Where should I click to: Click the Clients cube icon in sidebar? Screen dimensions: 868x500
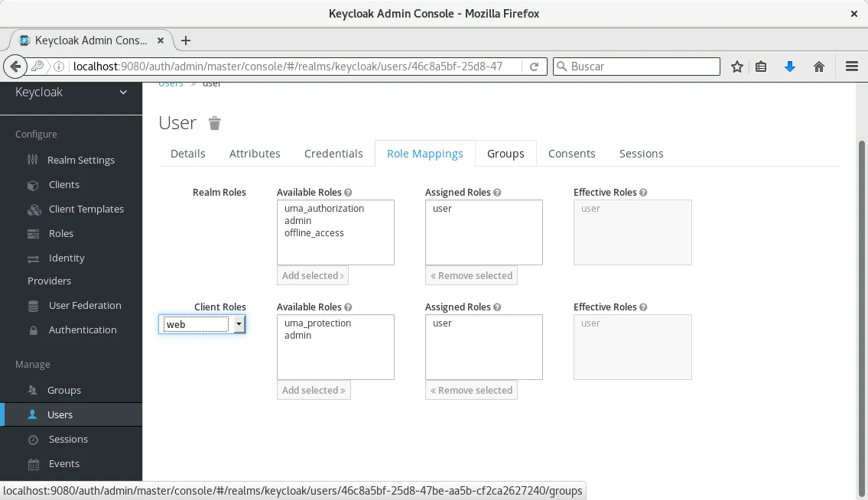33,185
